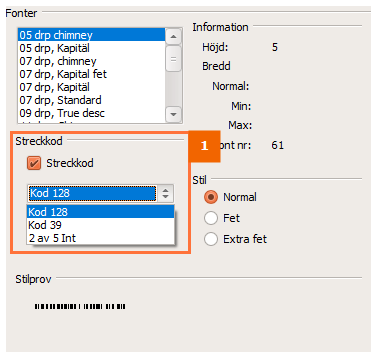Select font 09 drp, True desc
This screenshot has height=362, width=381.
tap(92, 113)
